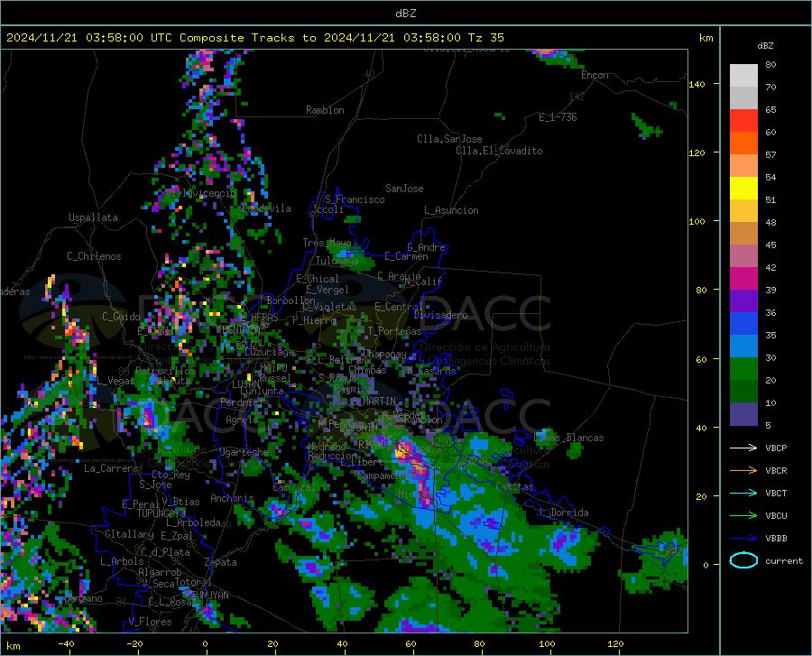Click the 'dBZ' title at the top center
This screenshot has height=656, width=812.
(x=405, y=14)
